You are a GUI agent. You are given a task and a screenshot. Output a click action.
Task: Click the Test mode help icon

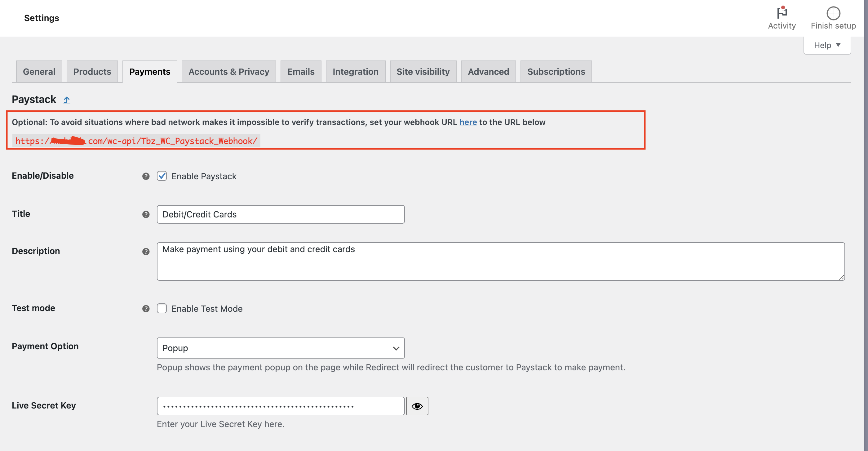pos(146,309)
